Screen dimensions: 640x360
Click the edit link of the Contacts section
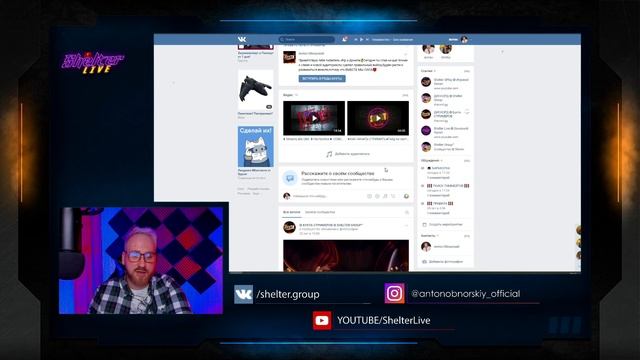tap(467, 236)
